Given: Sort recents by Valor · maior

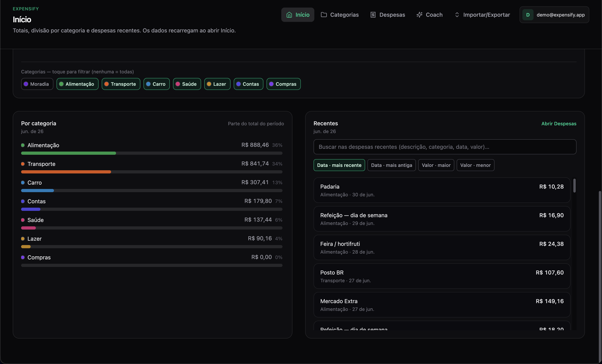Looking at the screenshot, I should point(436,165).
